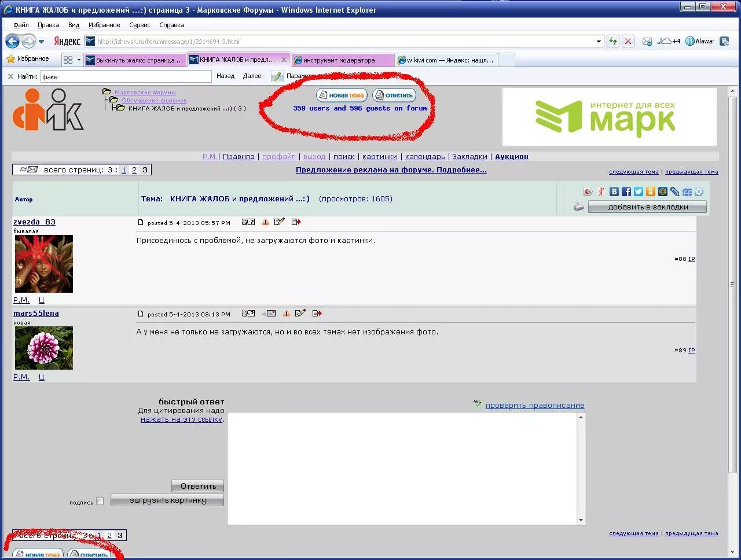Click Далее in the find bar
The image size is (741, 560).
(252, 76)
